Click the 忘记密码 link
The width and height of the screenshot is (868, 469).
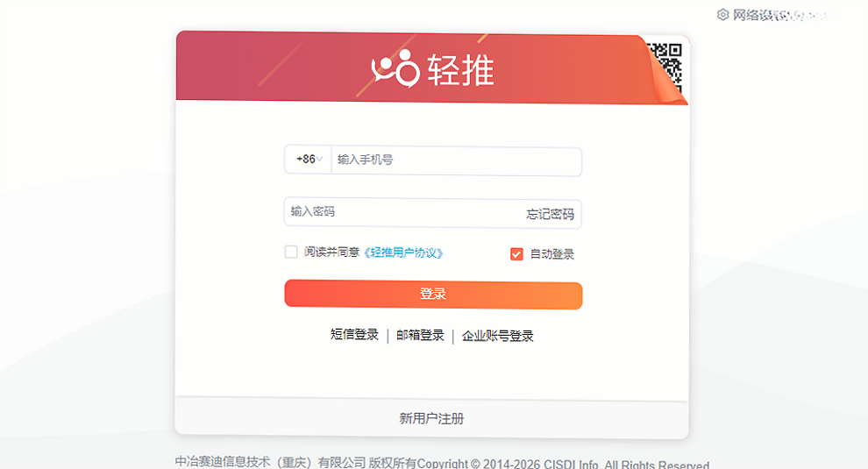[x=551, y=214]
